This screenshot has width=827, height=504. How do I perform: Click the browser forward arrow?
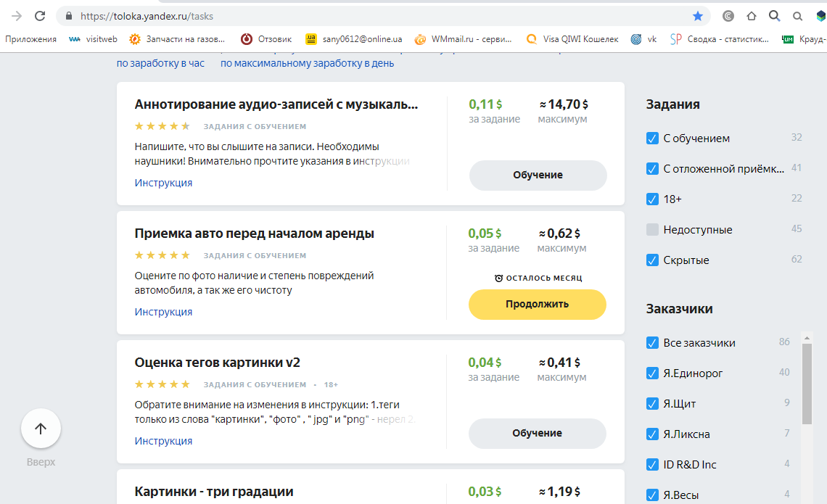point(16,16)
